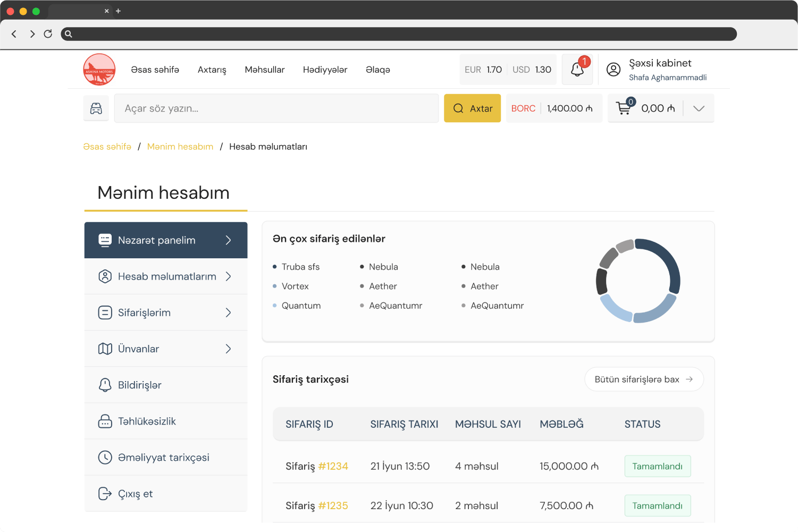Expand the cart dropdown chevron

tap(698, 108)
